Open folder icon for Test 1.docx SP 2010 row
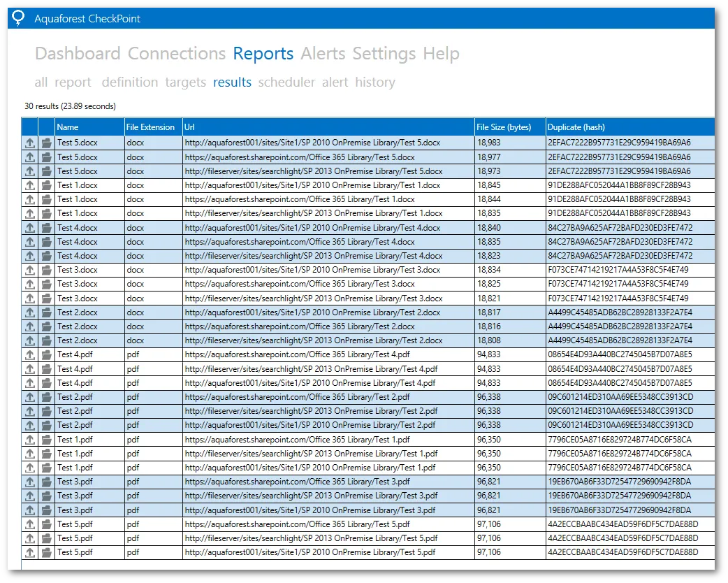This screenshot has height=583, width=728. click(x=46, y=185)
